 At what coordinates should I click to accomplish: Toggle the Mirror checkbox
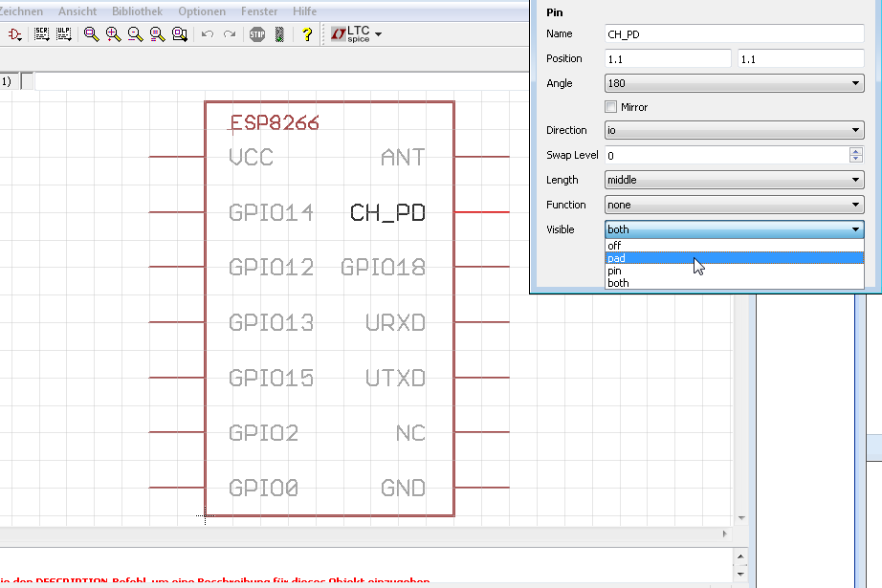click(x=611, y=107)
